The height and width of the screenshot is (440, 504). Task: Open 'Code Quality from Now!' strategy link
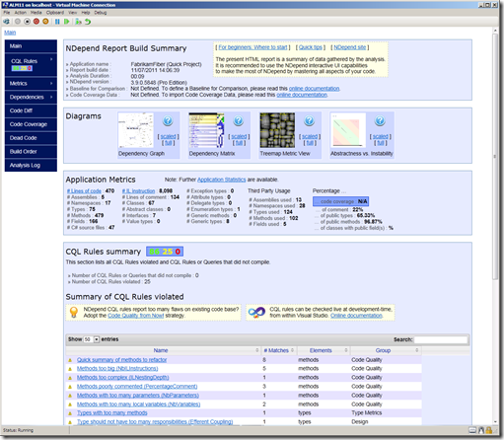point(136,316)
